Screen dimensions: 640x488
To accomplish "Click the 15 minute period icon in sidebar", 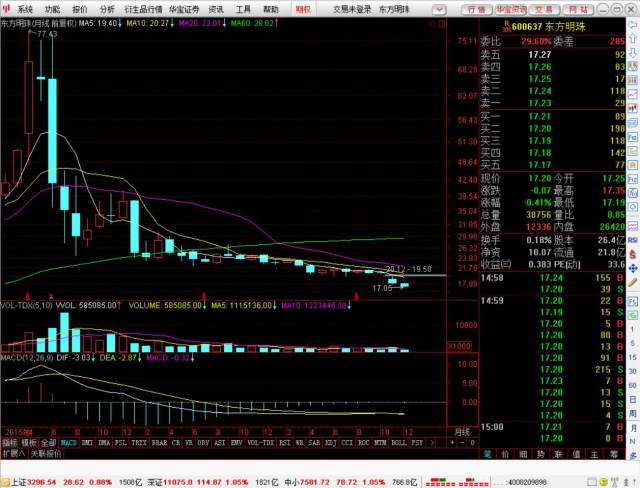I will [633, 357].
